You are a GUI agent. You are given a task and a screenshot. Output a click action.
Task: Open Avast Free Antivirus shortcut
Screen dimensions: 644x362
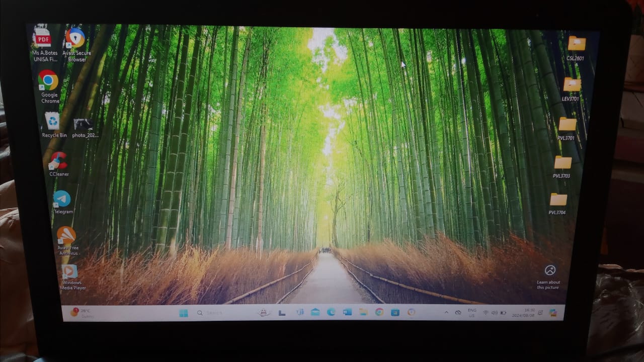click(66, 236)
